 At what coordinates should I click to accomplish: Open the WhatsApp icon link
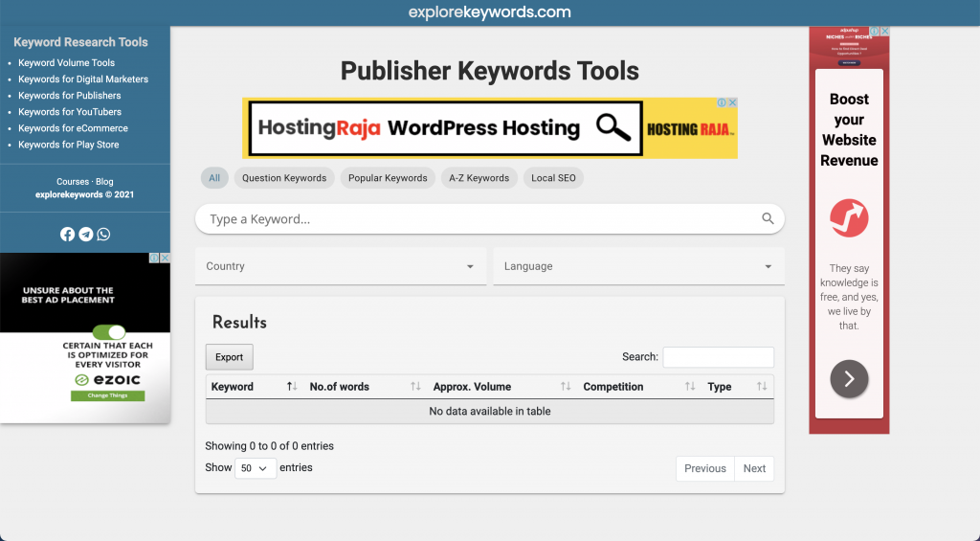pyautogui.click(x=103, y=234)
